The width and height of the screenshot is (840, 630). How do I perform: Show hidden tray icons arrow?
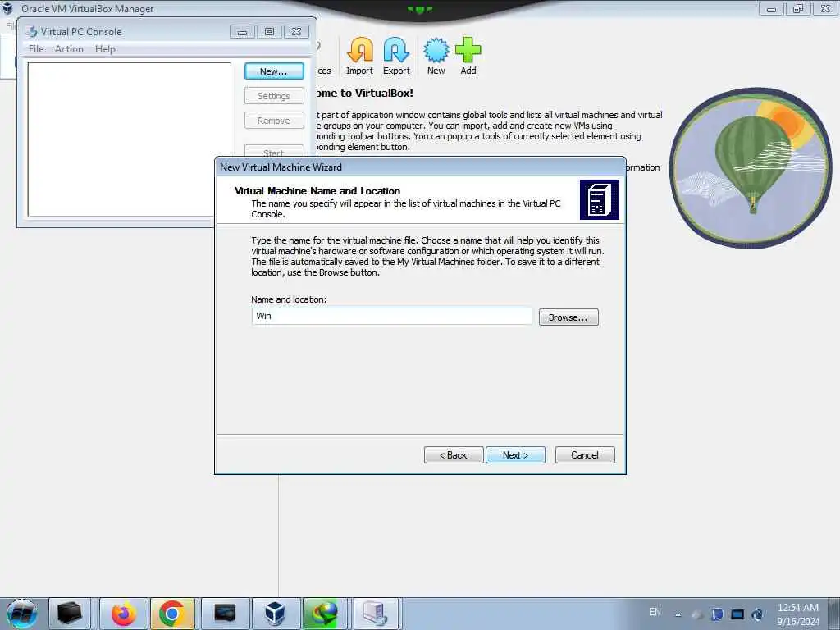[678, 614]
